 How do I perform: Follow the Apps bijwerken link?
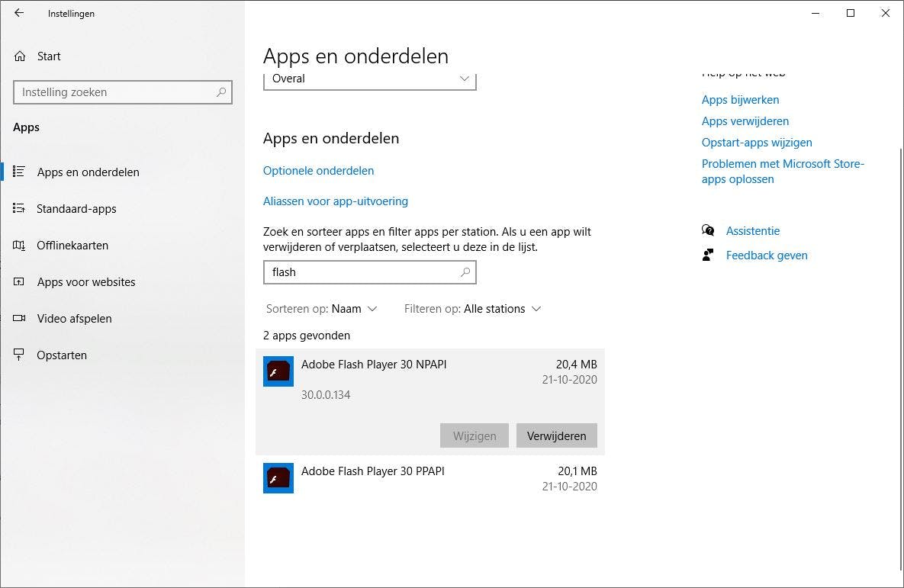tap(740, 100)
